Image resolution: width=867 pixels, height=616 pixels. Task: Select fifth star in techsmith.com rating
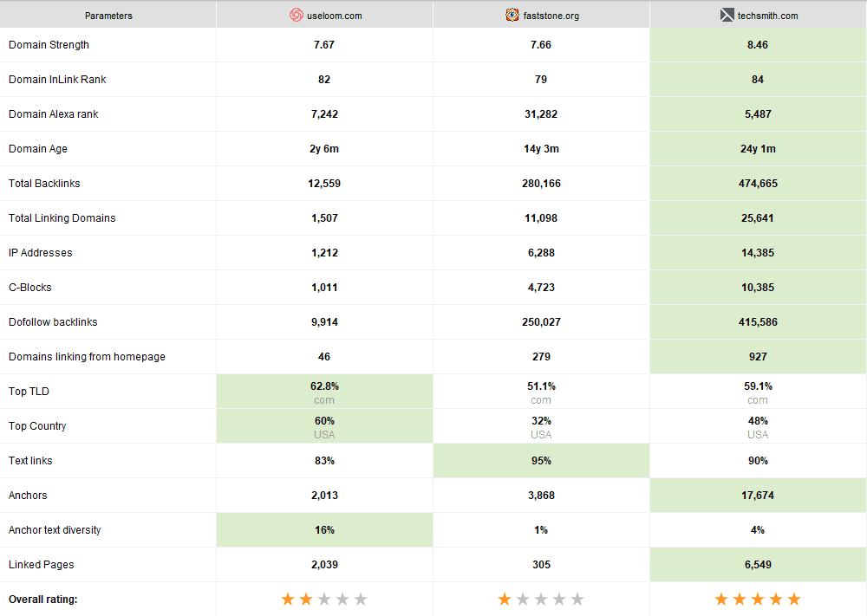tap(794, 599)
